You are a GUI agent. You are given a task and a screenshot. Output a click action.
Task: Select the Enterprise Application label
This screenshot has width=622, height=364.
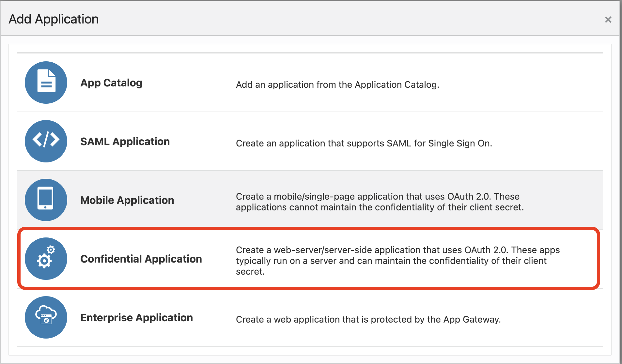(x=136, y=318)
